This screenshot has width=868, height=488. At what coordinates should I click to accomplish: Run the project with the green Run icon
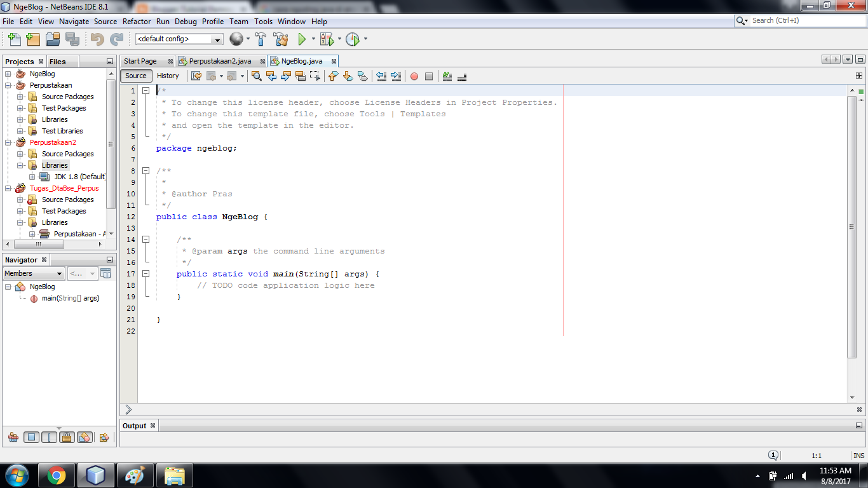point(301,39)
